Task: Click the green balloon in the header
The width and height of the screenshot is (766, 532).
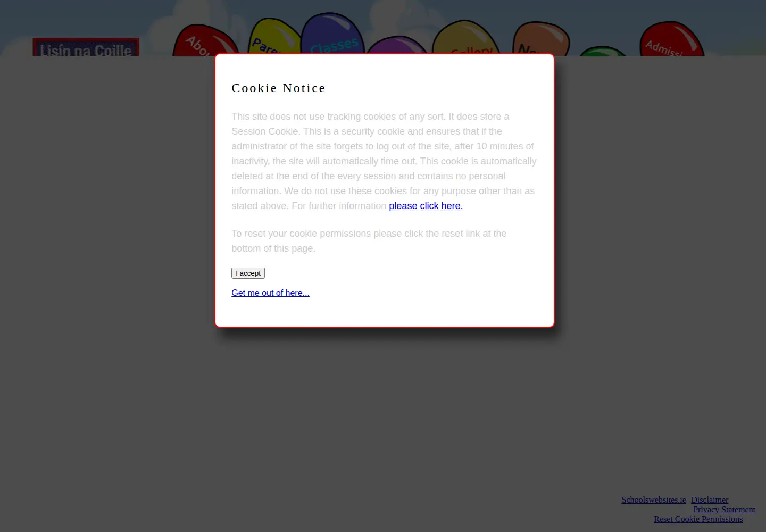Action: point(603,51)
